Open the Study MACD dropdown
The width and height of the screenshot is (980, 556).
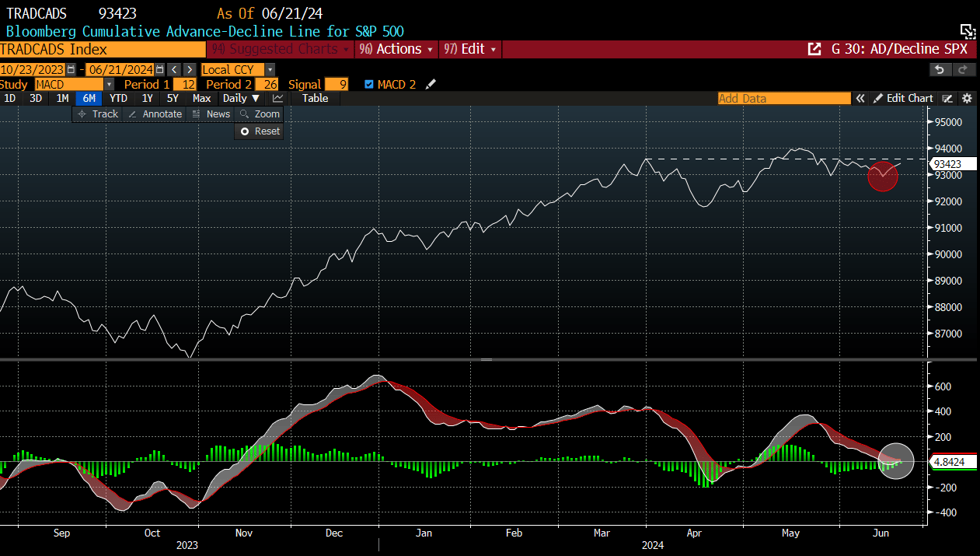[108, 84]
